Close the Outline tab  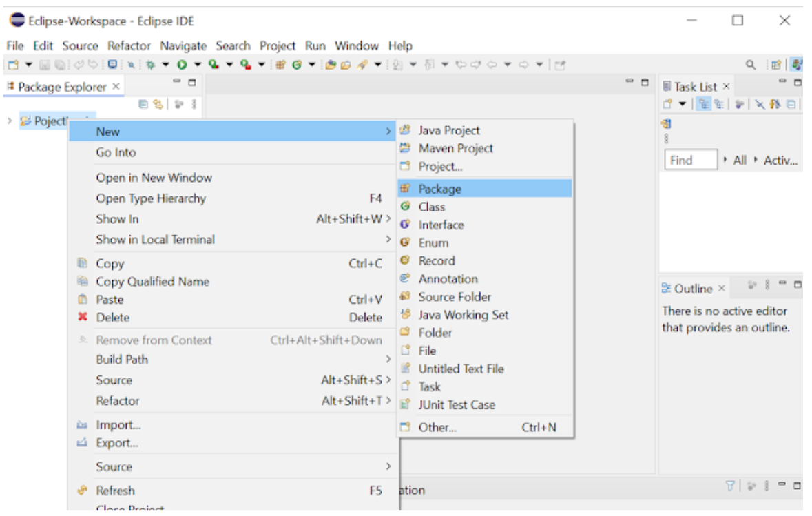pos(721,289)
